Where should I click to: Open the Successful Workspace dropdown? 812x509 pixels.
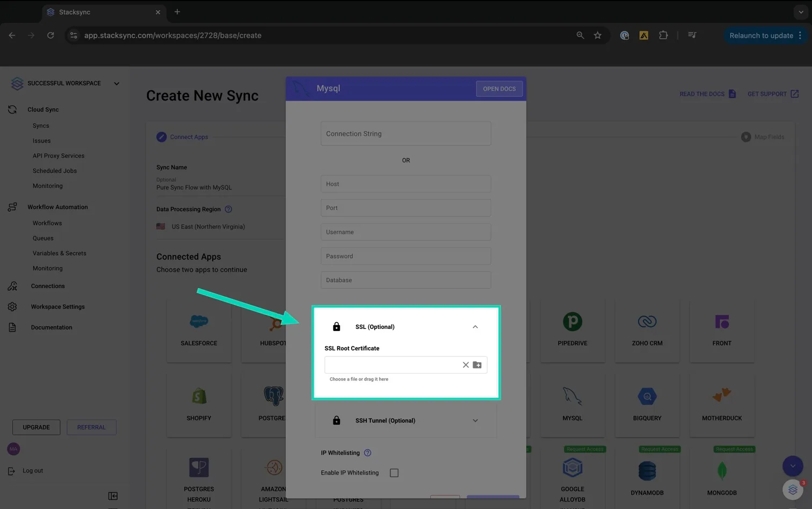tap(117, 83)
